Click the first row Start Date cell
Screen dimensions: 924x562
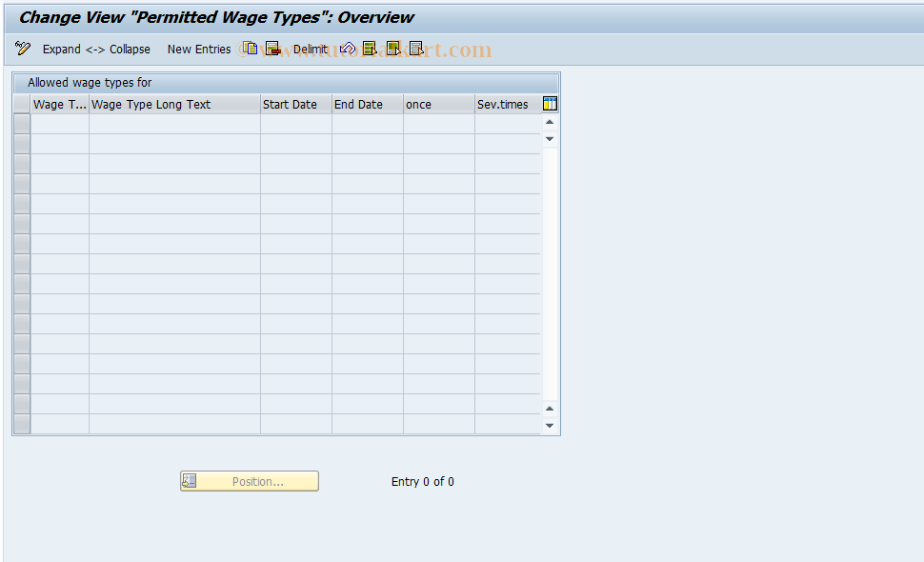click(x=296, y=124)
